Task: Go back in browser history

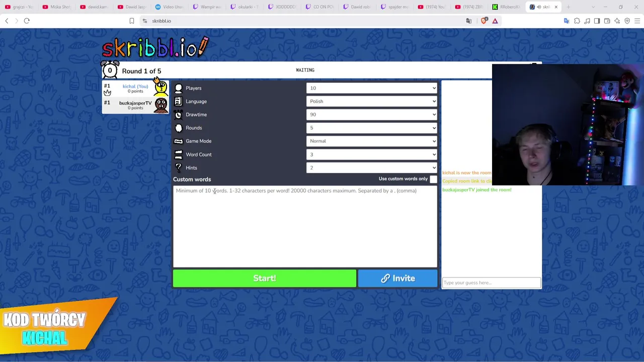Action: [7, 21]
